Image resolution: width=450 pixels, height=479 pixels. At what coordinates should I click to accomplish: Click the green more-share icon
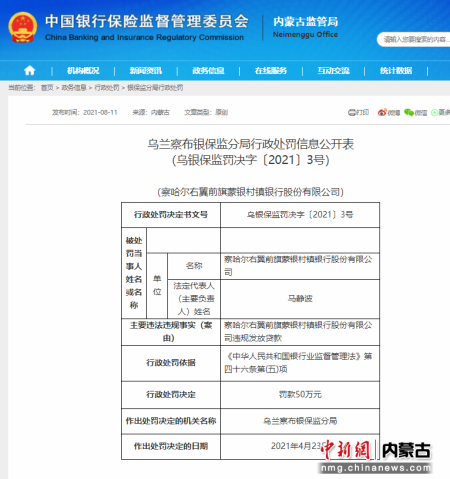434,113
